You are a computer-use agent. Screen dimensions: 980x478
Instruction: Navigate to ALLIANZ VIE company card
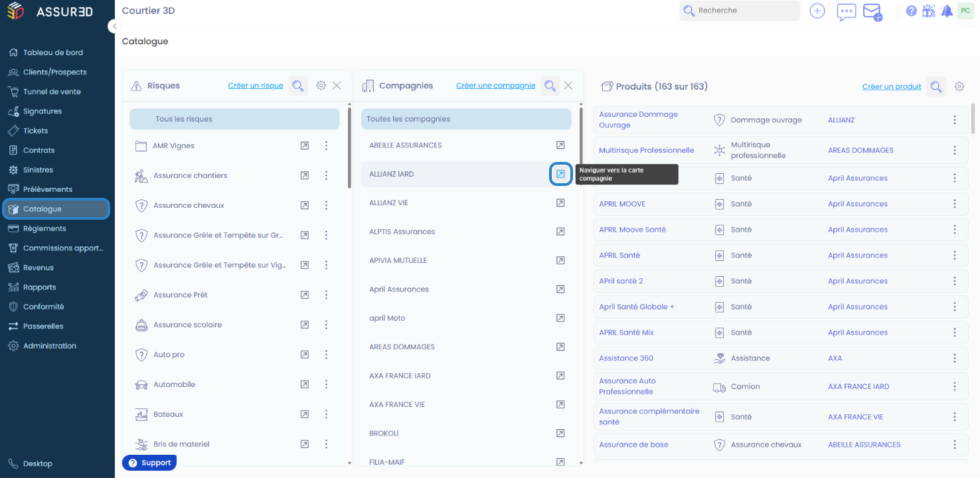click(560, 203)
